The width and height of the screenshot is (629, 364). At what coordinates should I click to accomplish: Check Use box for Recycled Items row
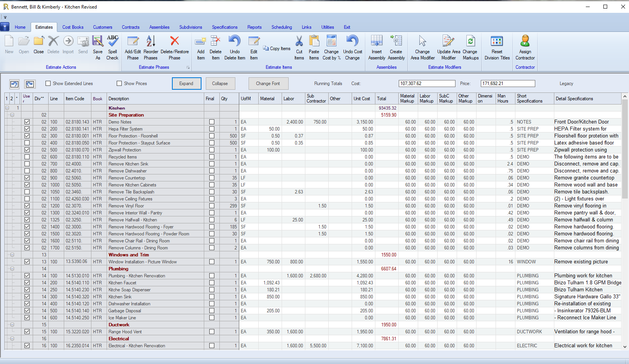tap(27, 157)
